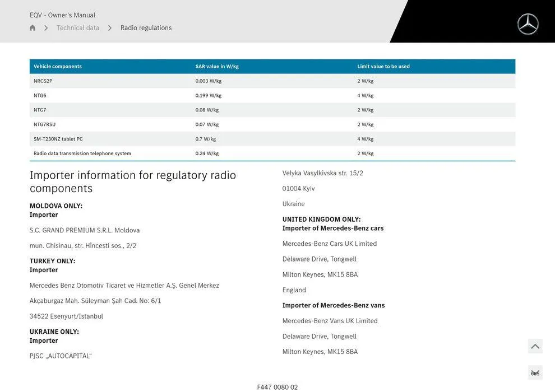Expand the NRCS2P table row
Screen dimensions: 555x392
coord(44,80)
